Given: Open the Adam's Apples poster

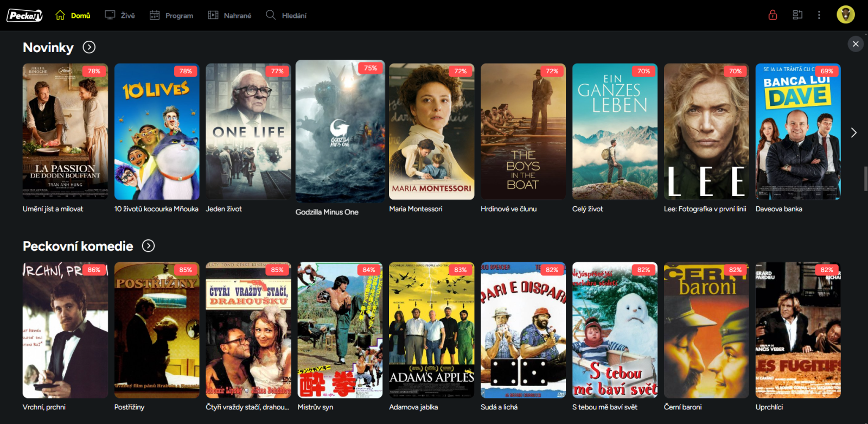Looking at the screenshot, I should 432,330.
